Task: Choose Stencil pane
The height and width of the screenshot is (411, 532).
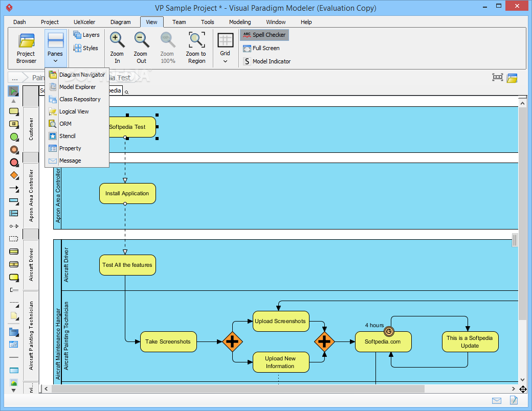Action: coord(77,136)
